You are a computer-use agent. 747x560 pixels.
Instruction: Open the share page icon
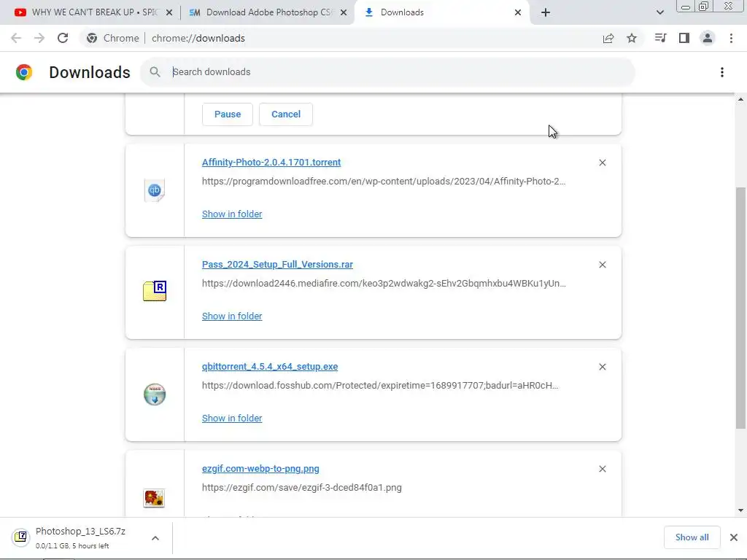point(608,38)
